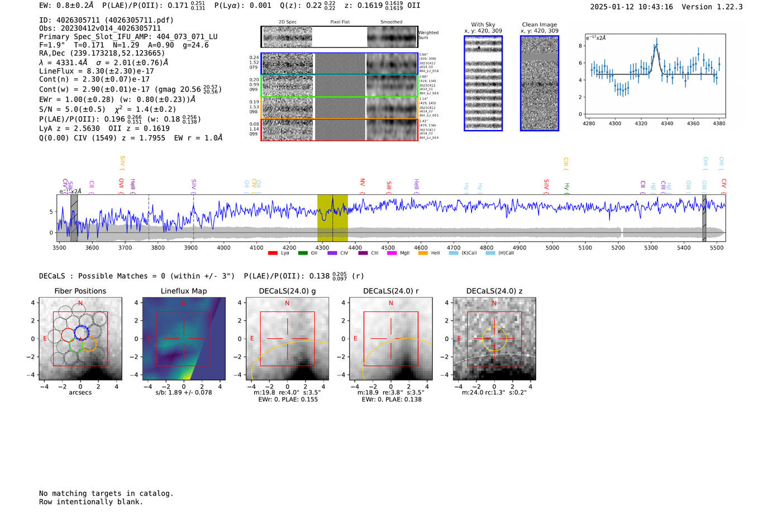Click the 'No matching targets in catalog.' text
The width and height of the screenshot is (782, 532).
106,493
